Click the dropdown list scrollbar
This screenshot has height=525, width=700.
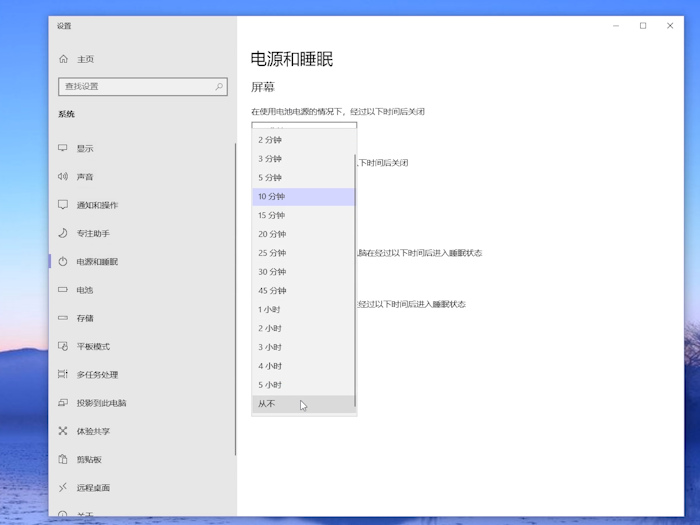pyautogui.click(x=355, y=280)
